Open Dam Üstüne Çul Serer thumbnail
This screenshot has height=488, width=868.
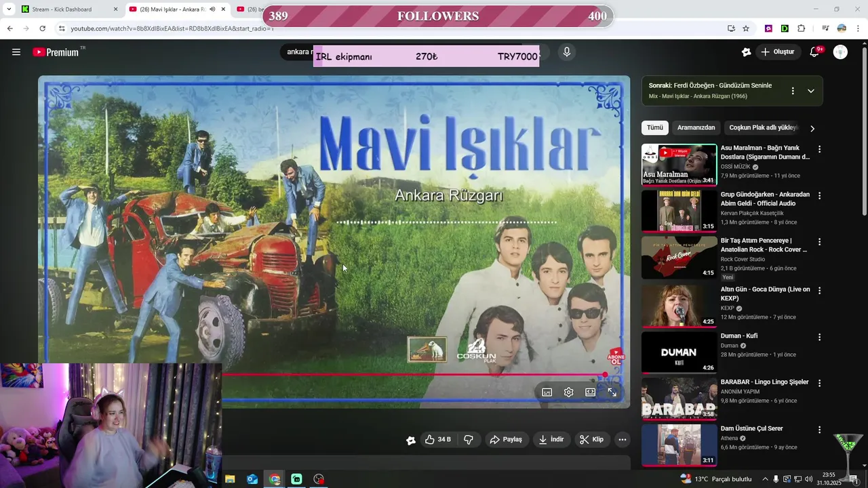679,445
